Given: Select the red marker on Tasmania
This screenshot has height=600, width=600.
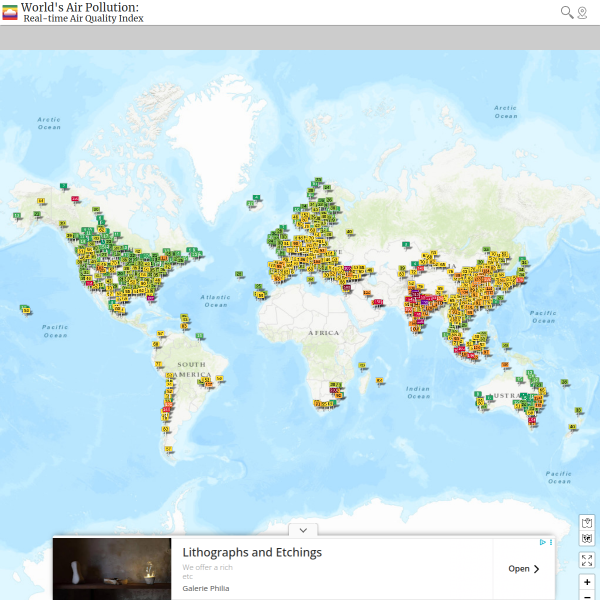Looking at the screenshot, I should pyautogui.click(x=532, y=420).
